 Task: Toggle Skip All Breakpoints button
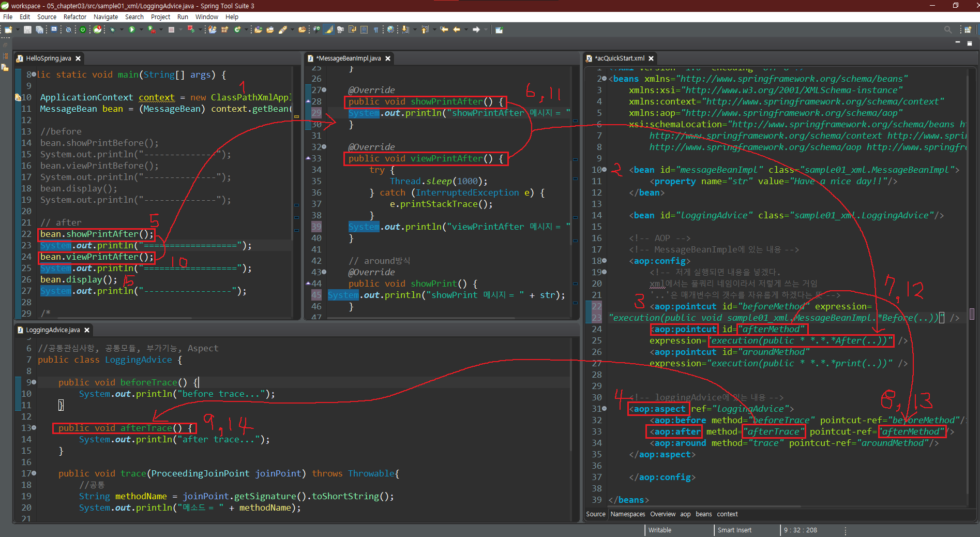68,30
